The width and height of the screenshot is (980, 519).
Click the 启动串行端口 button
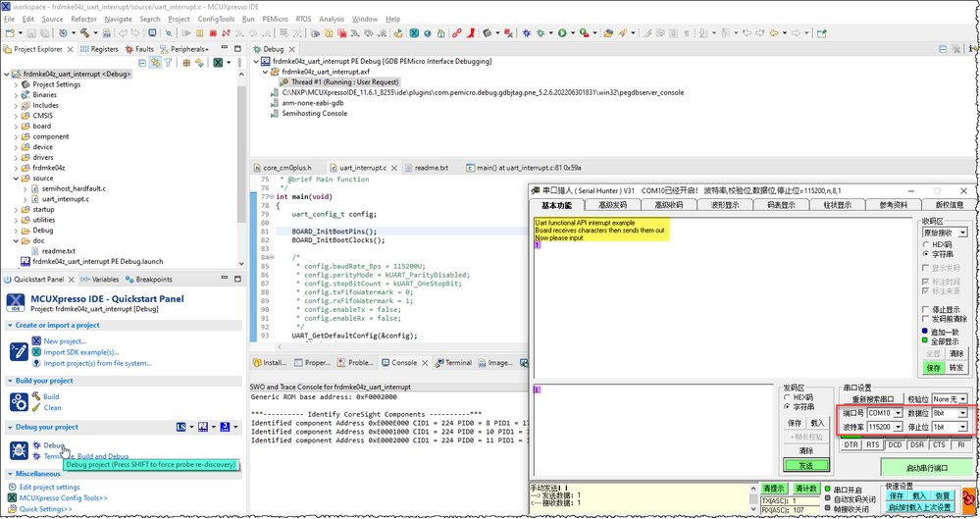pos(927,468)
